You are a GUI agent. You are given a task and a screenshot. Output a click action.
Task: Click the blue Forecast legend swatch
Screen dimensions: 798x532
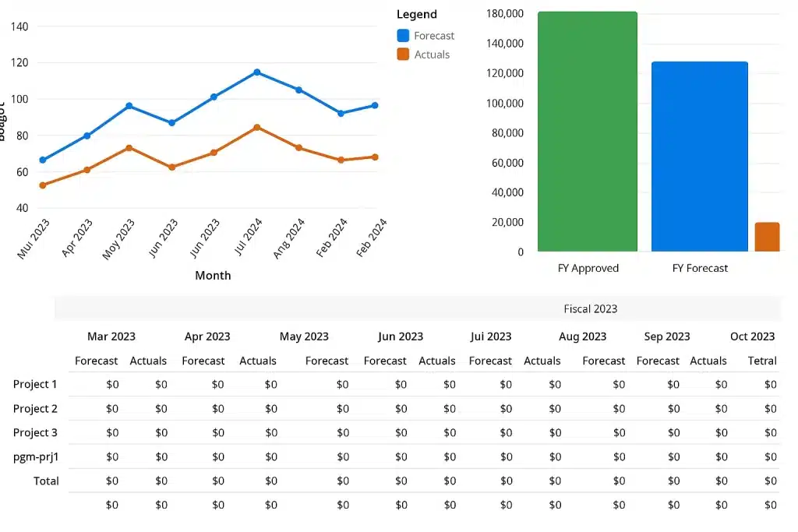click(403, 36)
